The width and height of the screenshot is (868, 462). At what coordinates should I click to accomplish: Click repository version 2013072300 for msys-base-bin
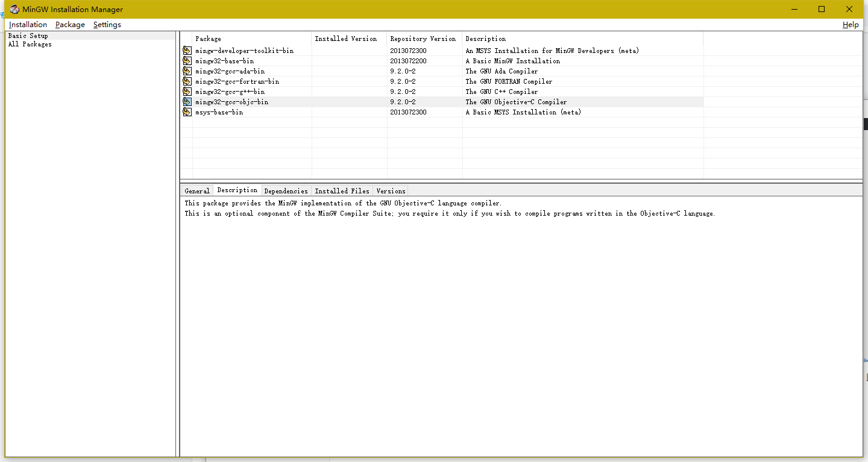pos(408,112)
